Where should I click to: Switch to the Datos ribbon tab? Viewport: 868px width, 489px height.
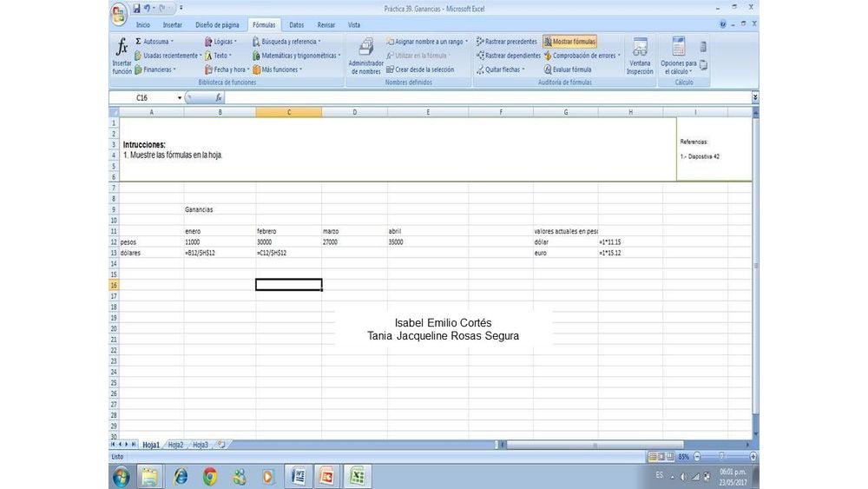coord(296,25)
